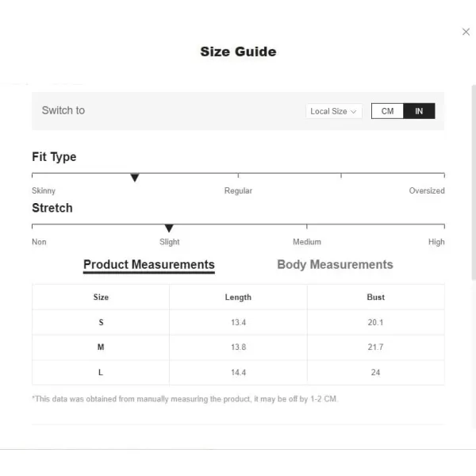Screen dimensions: 476x476
Task: Close the Size Guide dialog
Action: (466, 32)
